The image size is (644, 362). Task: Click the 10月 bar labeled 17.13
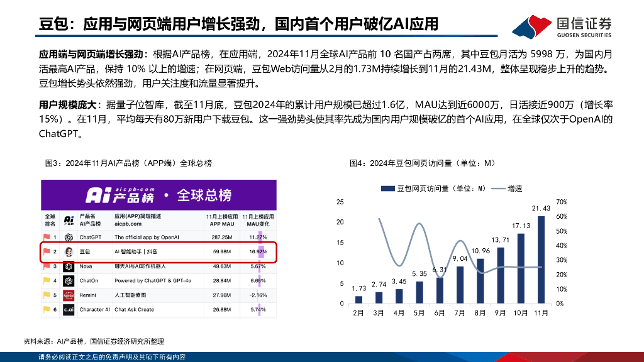tap(520, 269)
